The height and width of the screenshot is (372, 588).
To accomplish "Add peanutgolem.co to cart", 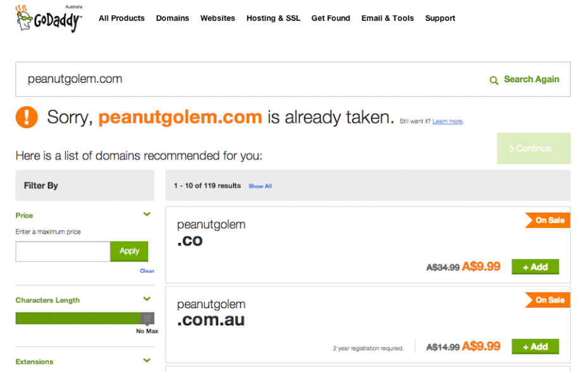I will [x=535, y=267].
